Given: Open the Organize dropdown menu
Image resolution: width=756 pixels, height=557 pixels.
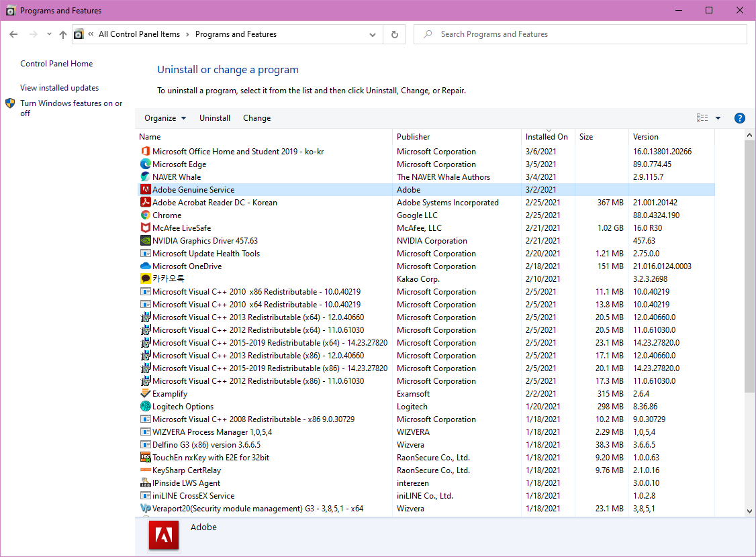Looking at the screenshot, I should [x=165, y=118].
